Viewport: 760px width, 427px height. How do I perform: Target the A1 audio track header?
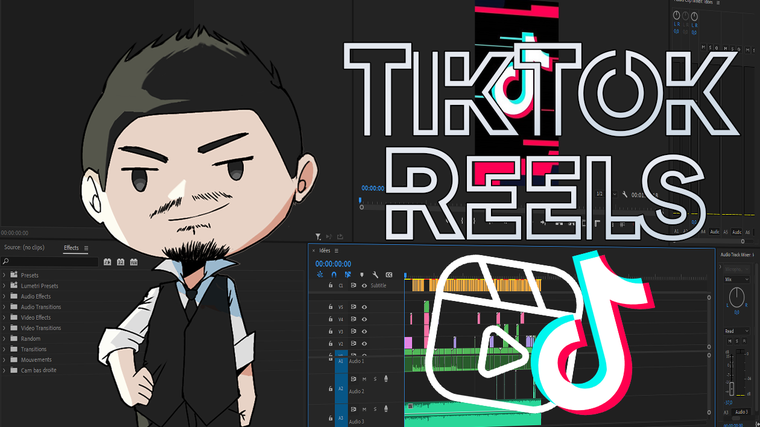point(341,364)
